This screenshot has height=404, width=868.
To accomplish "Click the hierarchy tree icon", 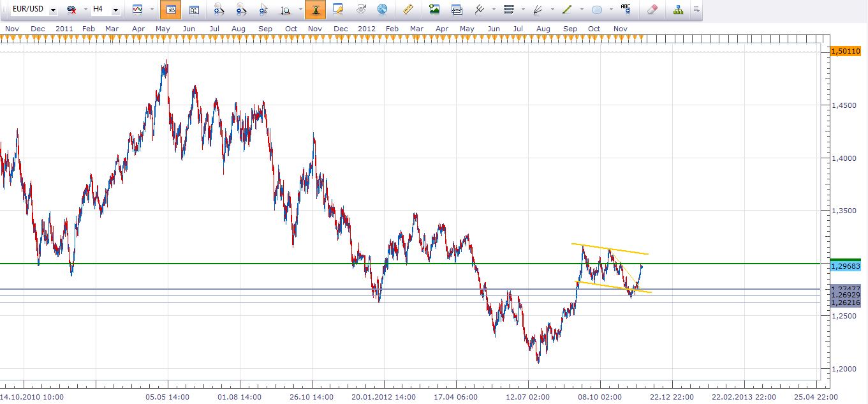I will coord(678,10).
